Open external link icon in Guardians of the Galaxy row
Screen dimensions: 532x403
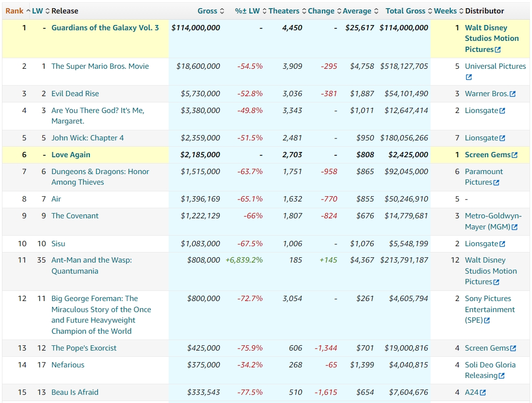498,50
